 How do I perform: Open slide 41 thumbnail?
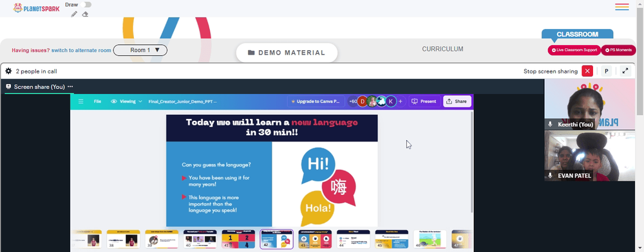[x=238, y=239]
